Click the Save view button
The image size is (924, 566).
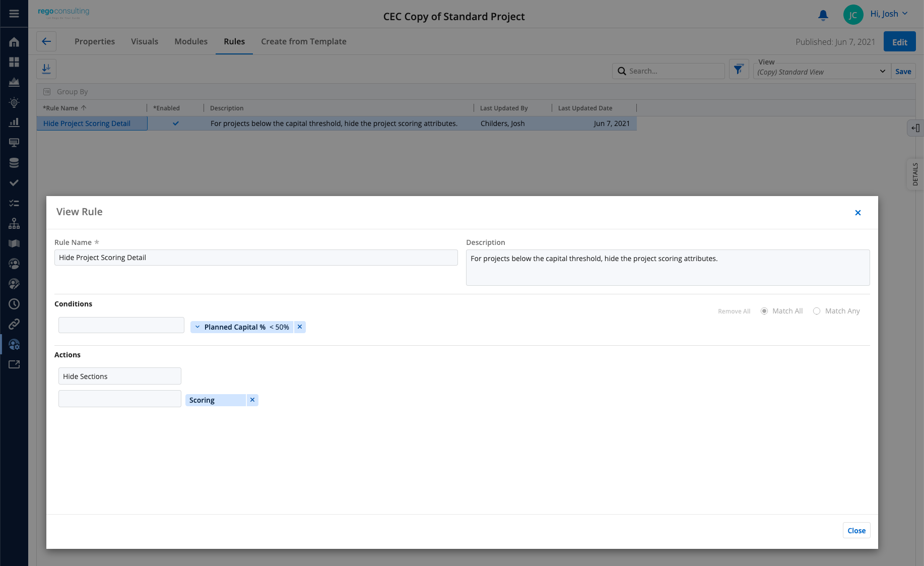click(x=903, y=72)
